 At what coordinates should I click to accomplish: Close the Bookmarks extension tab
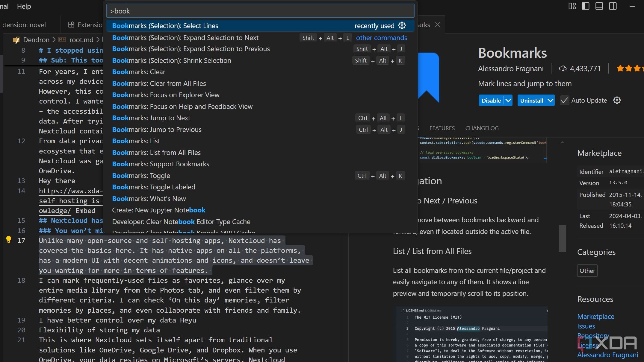438,25
